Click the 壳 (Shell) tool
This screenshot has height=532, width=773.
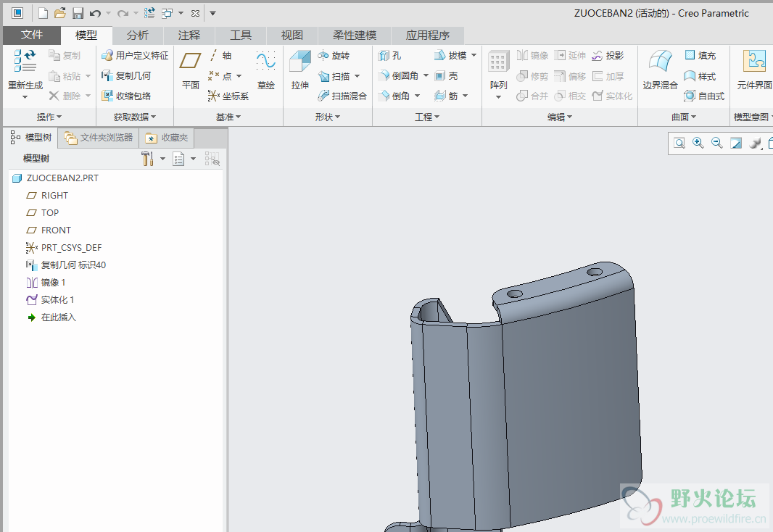447,75
